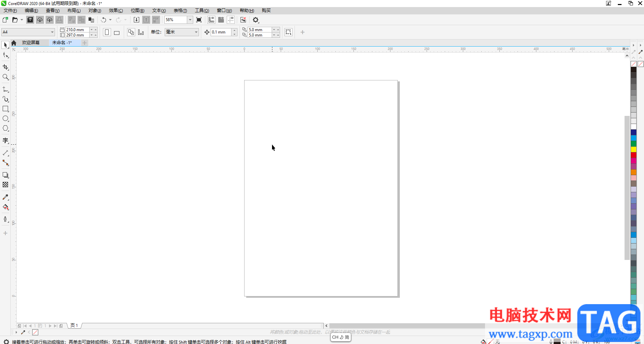Set page to portrait orientation

tap(107, 32)
